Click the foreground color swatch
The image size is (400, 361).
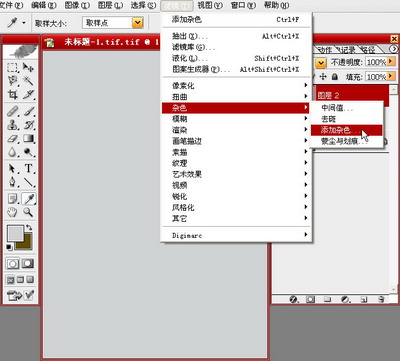(x=15, y=233)
